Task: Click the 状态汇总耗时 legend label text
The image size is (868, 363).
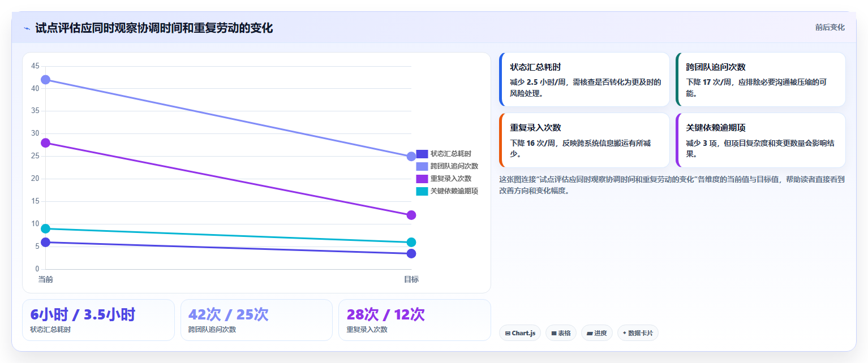Action: pyautogui.click(x=451, y=154)
